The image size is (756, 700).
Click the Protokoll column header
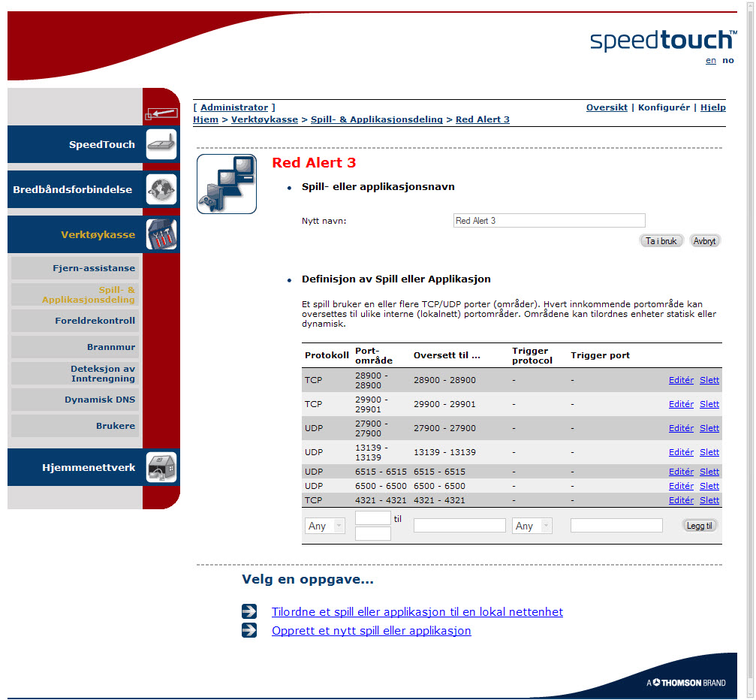pyautogui.click(x=327, y=355)
